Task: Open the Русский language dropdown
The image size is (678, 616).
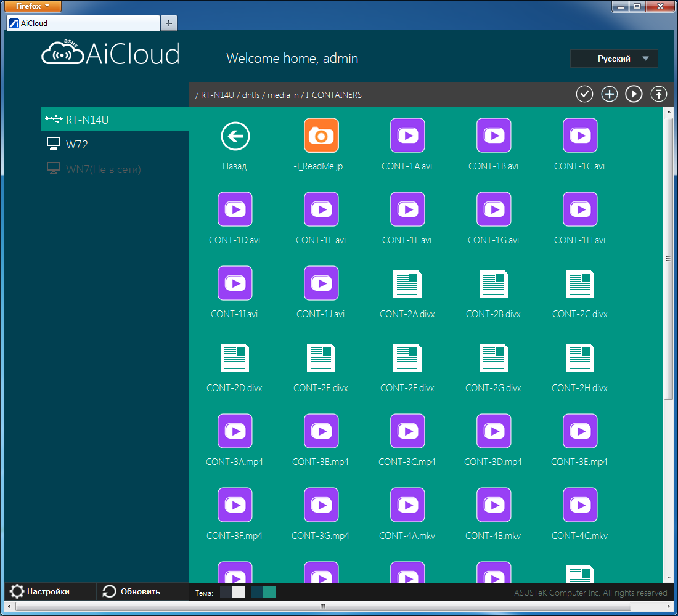Action: 614,59
